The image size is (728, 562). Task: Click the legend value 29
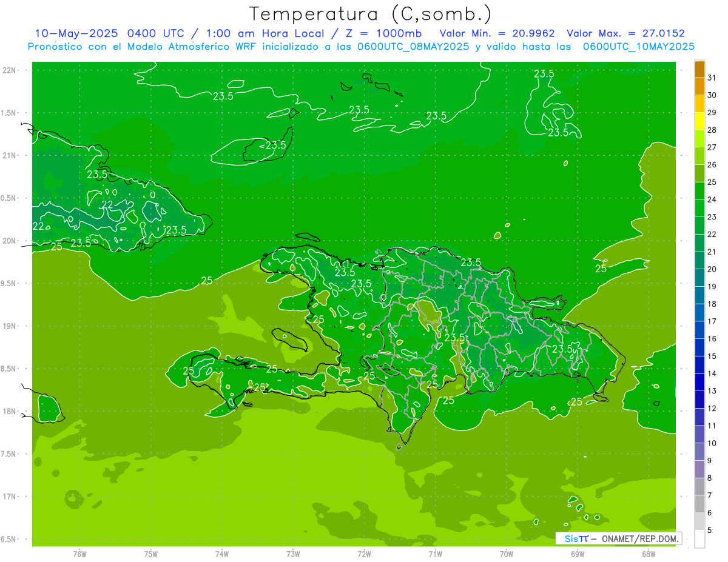point(712,112)
